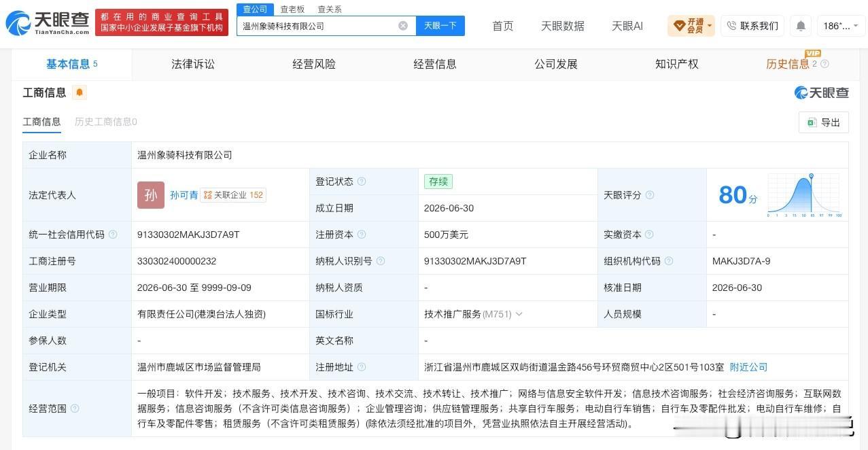This screenshot has width=868, height=450.
Task: Go to 首页 in the top navigation
Action: [503, 26]
